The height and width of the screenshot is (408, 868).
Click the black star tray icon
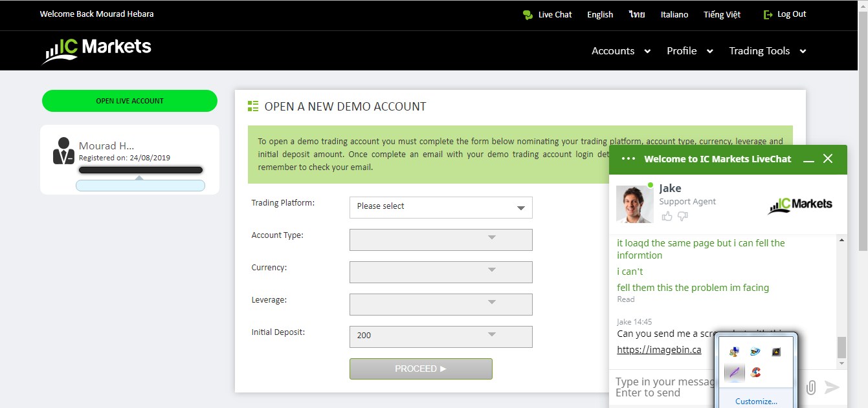[x=776, y=352]
